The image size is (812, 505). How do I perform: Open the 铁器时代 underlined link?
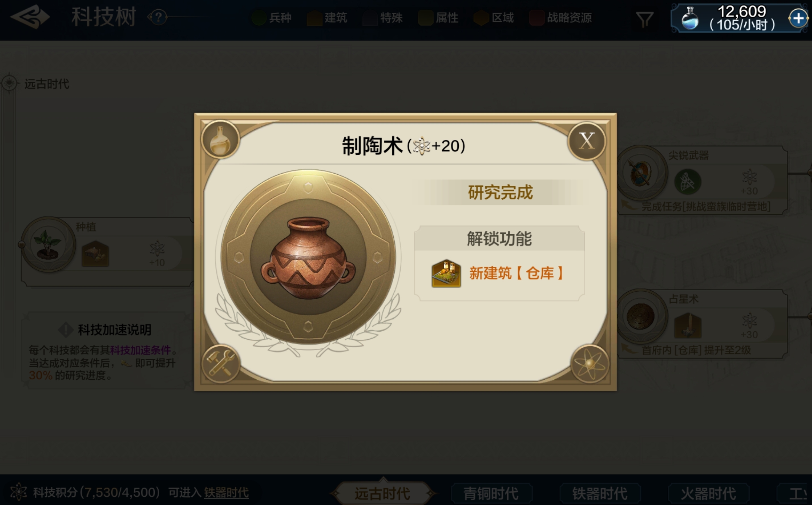pos(226,493)
